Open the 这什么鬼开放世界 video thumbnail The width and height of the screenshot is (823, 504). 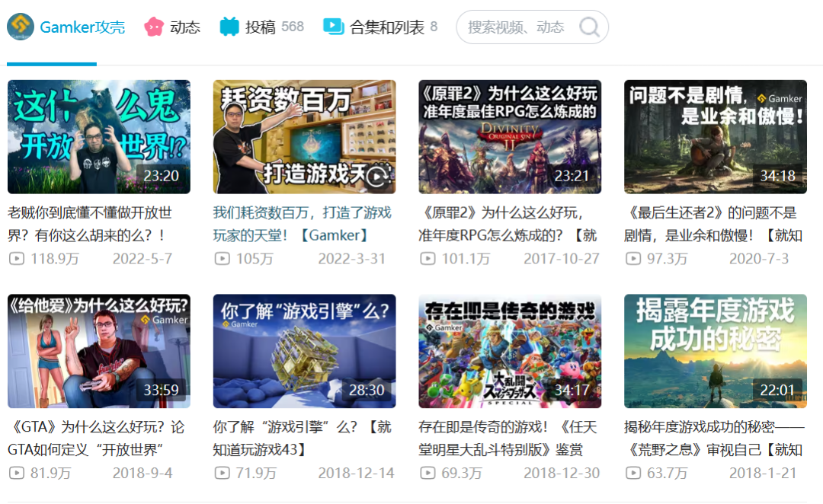(98, 137)
